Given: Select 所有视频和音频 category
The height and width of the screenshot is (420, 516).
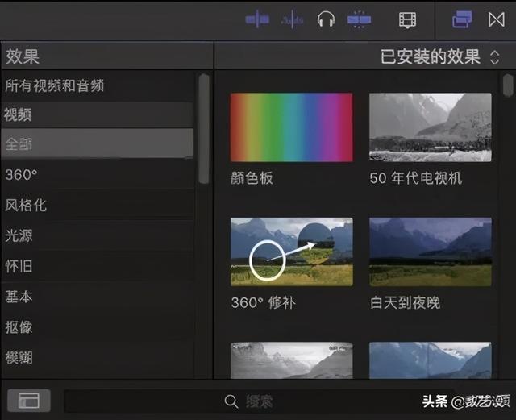Looking at the screenshot, I should point(98,86).
